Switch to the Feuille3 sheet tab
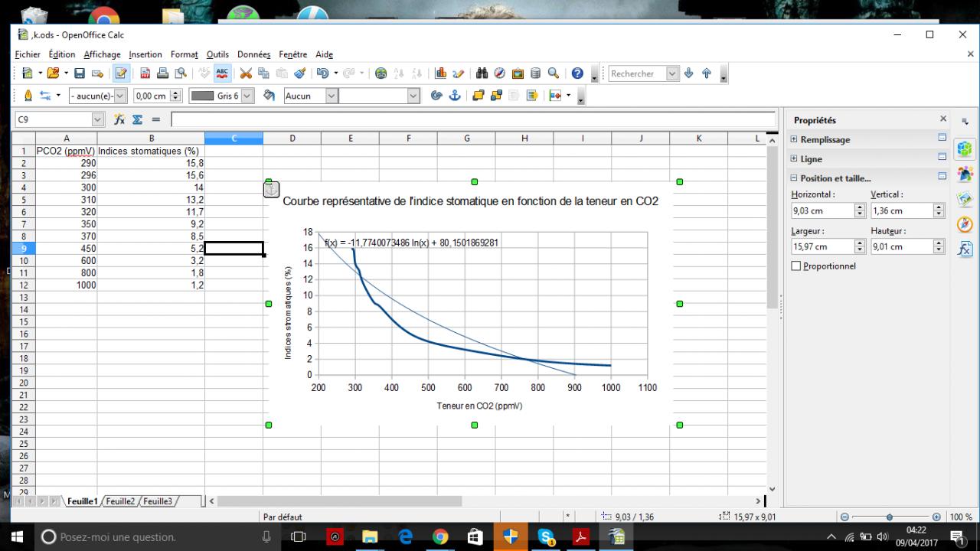 [x=158, y=501]
